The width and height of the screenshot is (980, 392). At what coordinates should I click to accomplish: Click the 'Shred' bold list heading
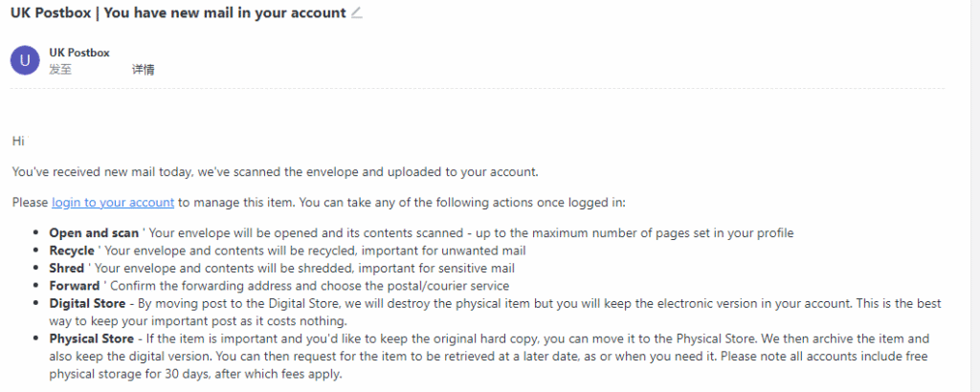66,268
